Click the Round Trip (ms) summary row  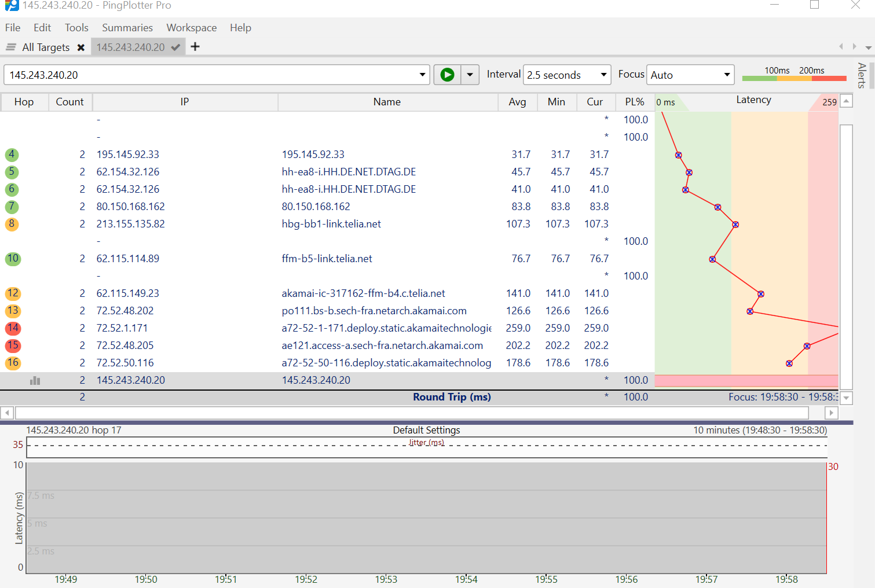419,397
